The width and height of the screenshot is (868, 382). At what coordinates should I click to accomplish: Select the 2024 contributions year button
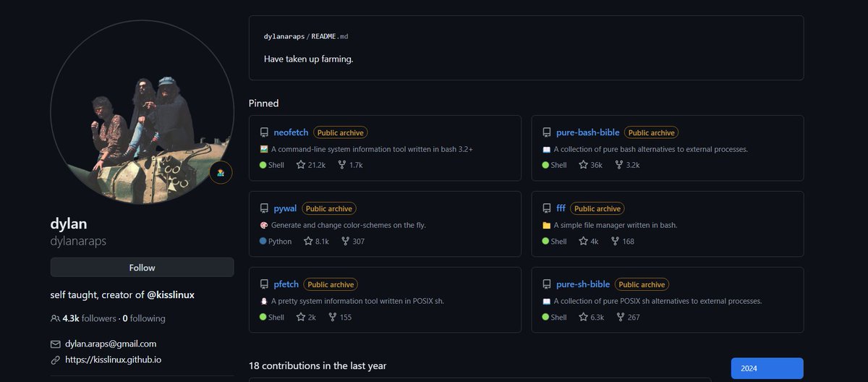(x=767, y=368)
